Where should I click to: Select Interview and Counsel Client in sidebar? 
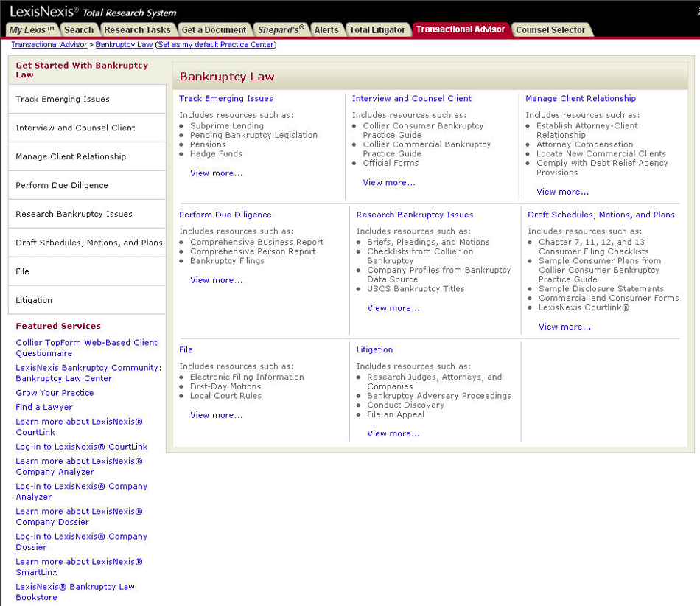tap(87, 128)
